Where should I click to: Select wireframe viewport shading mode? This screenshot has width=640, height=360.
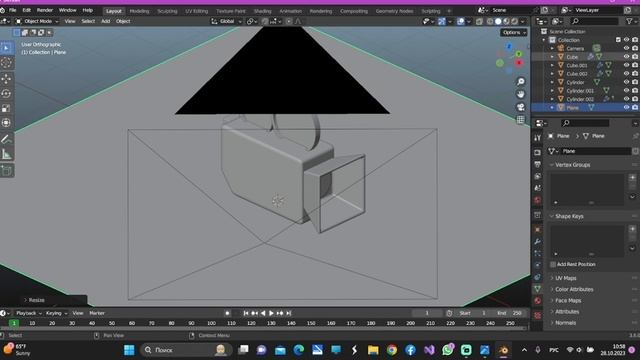tap(490, 21)
